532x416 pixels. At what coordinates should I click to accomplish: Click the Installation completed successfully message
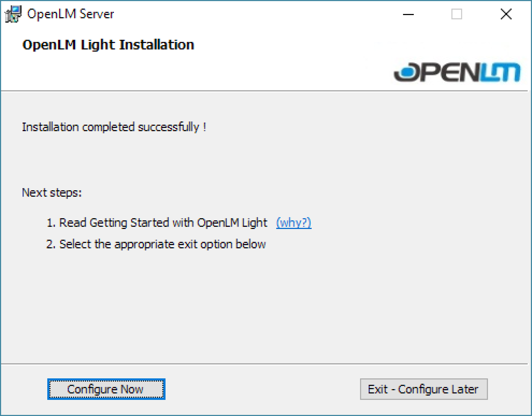110,127
